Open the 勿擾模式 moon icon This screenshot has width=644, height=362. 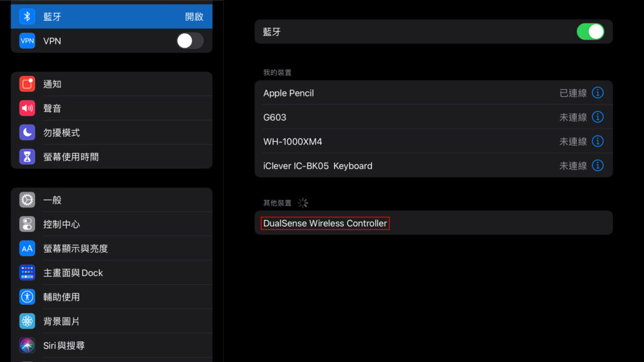pyautogui.click(x=27, y=132)
